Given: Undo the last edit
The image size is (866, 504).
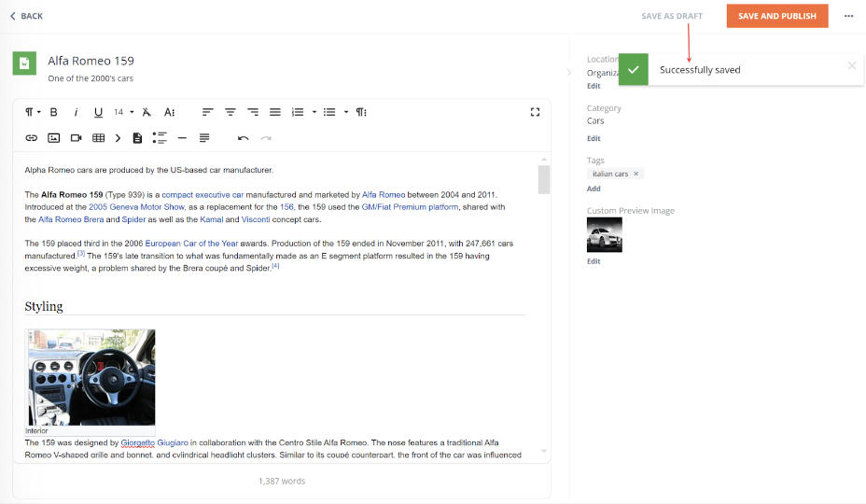Looking at the screenshot, I should (243, 138).
